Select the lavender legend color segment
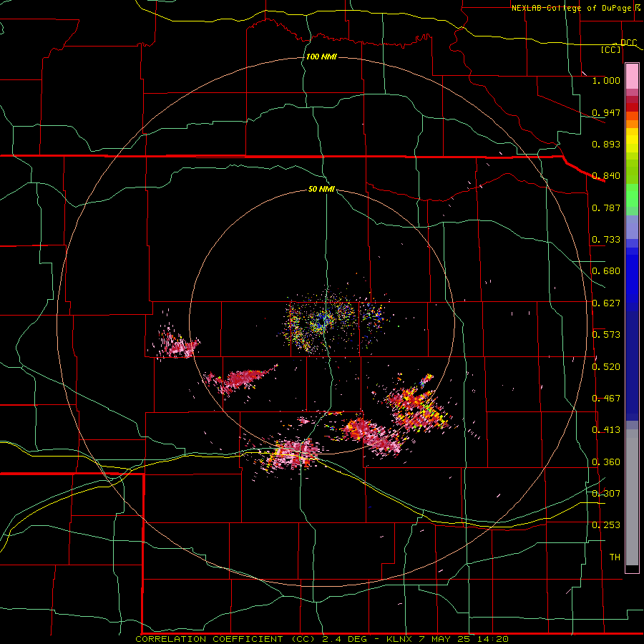Image resolution: width=644 pixels, height=644 pixels. point(632,227)
